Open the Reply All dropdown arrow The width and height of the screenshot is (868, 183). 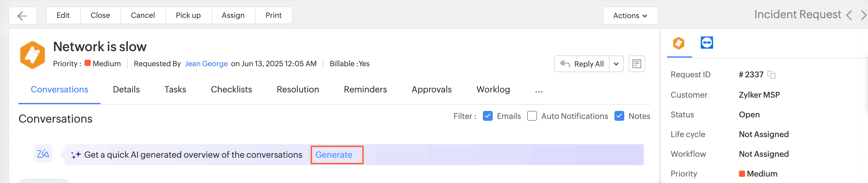pyautogui.click(x=616, y=64)
